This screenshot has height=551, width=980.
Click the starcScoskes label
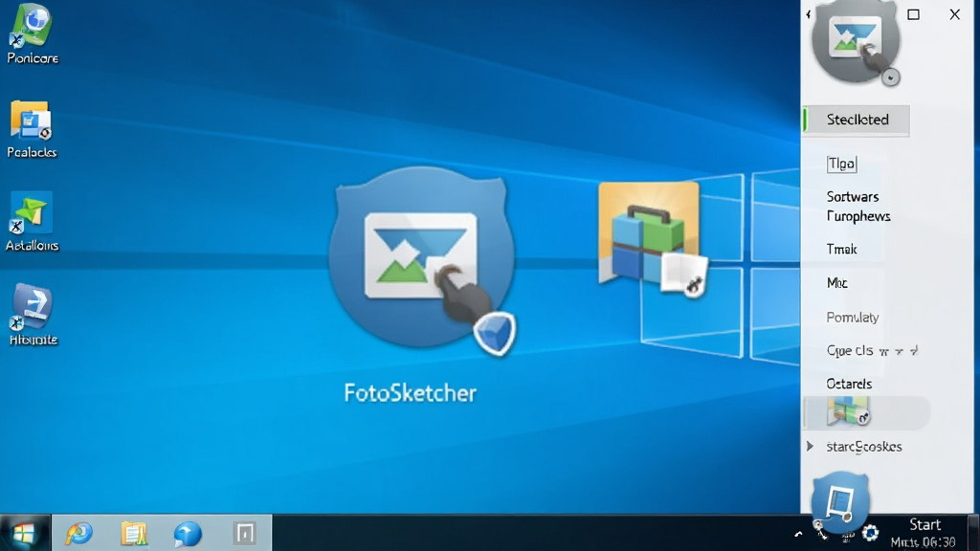(864, 447)
